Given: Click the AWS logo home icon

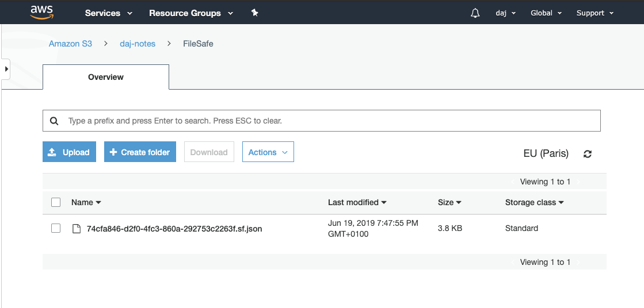Looking at the screenshot, I should pyautogui.click(x=41, y=12).
